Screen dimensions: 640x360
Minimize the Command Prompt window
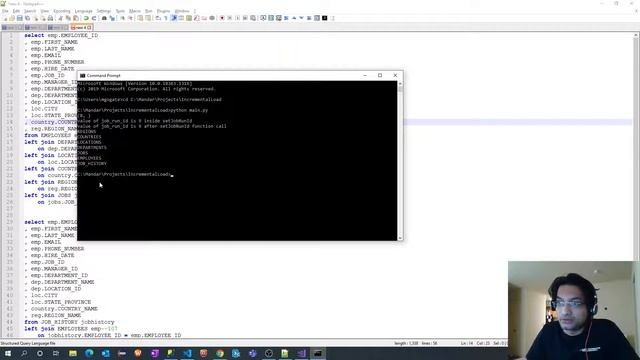[365, 76]
